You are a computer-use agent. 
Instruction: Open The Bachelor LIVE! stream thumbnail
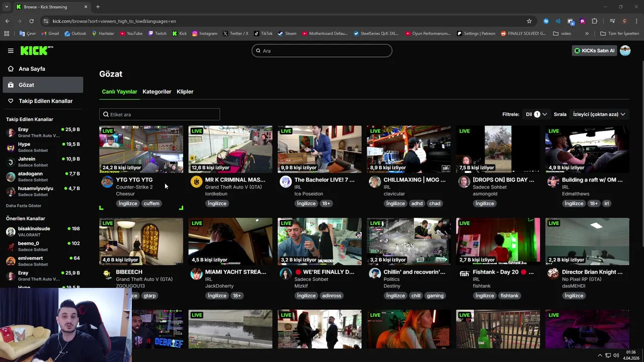coord(319,149)
